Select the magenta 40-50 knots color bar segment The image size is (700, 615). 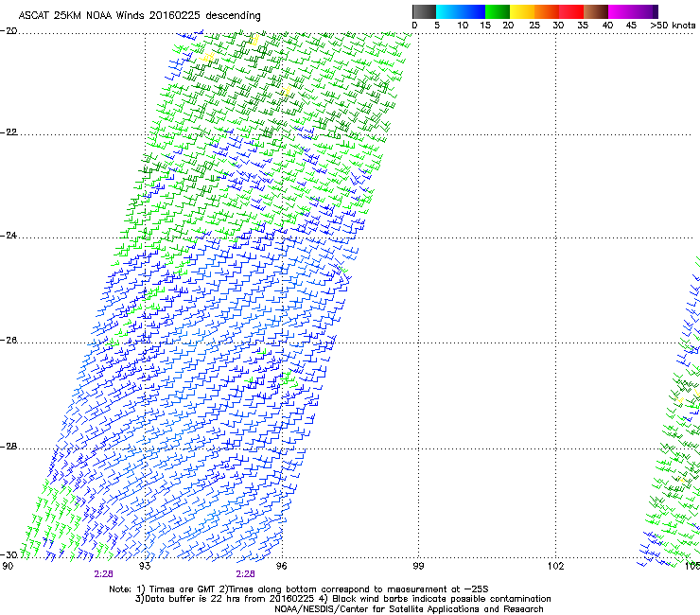(630, 11)
